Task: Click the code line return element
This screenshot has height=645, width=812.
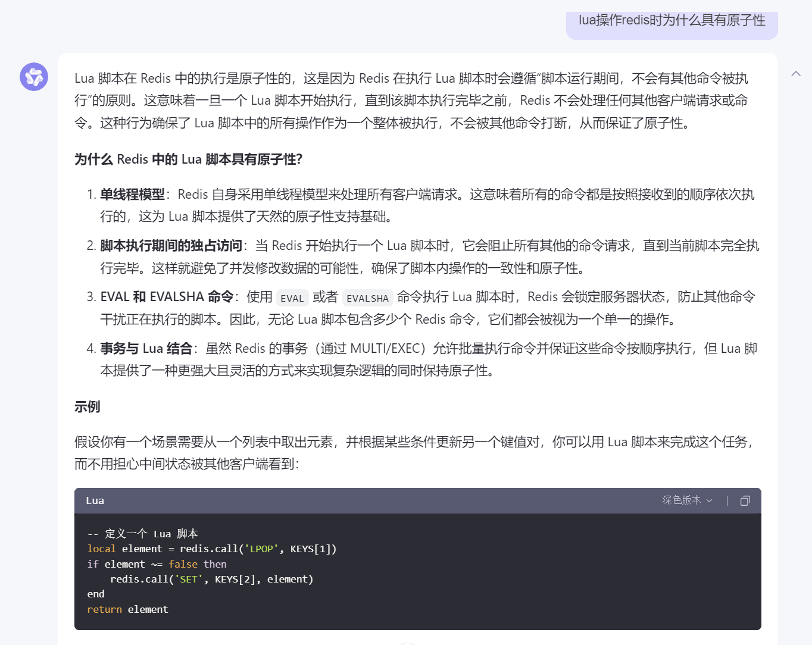Action: point(127,609)
